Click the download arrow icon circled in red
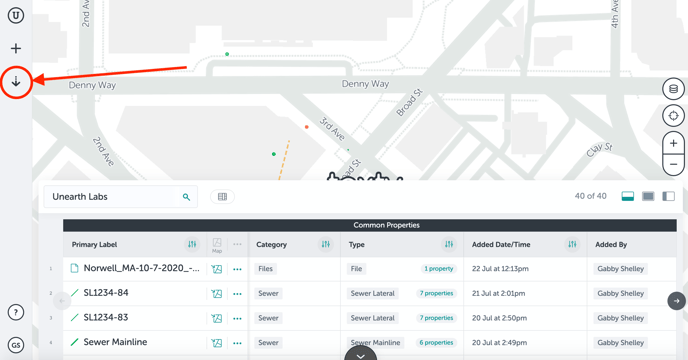The height and width of the screenshot is (360, 688). pyautogui.click(x=16, y=82)
